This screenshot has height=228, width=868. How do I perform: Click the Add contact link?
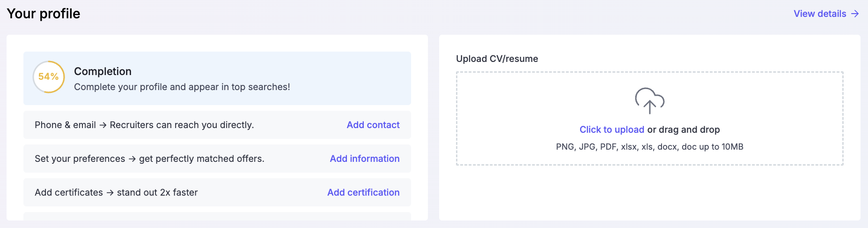tap(373, 125)
